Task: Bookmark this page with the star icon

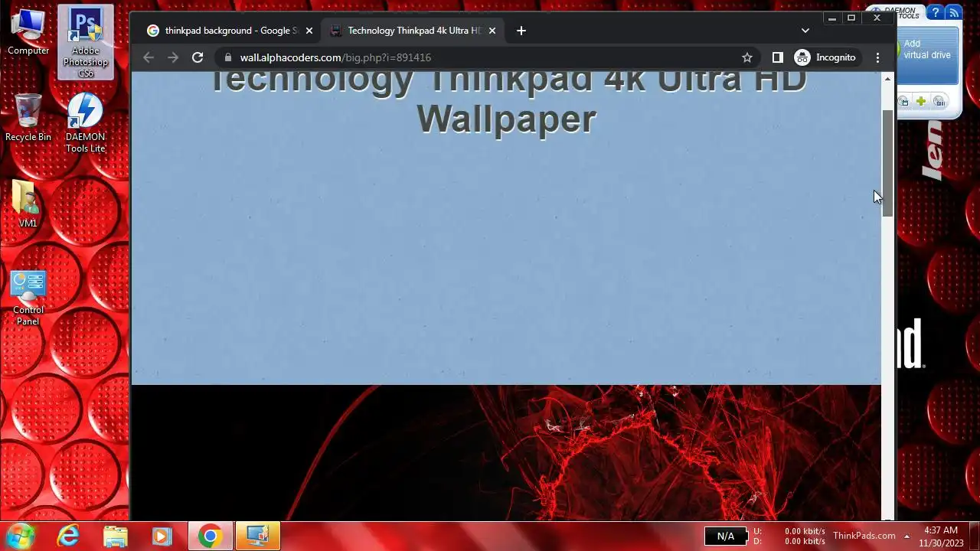Action: tap(747, 57)
